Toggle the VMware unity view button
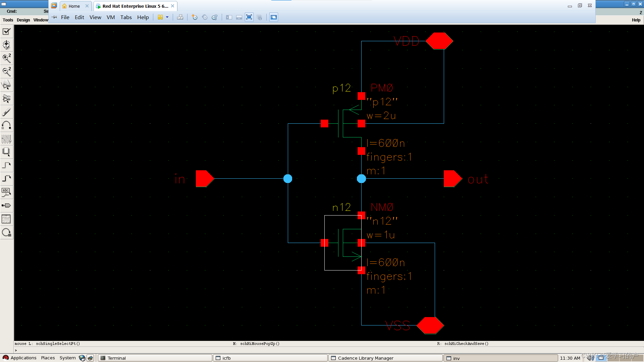The image size is (644, 362). 259,17
